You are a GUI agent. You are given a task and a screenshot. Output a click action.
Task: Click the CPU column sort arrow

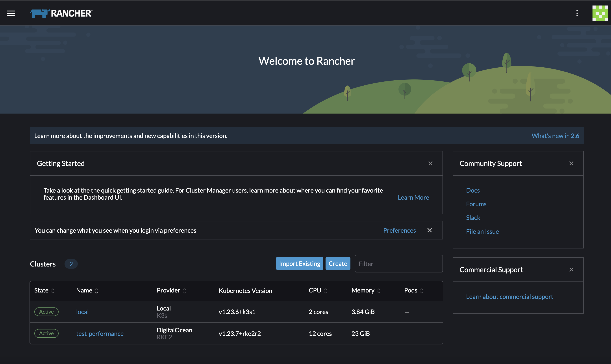pos(326,290)
